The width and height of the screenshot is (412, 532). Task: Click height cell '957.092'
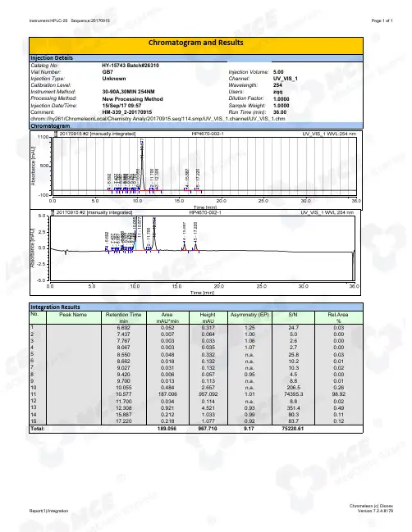tap(208, 394)
